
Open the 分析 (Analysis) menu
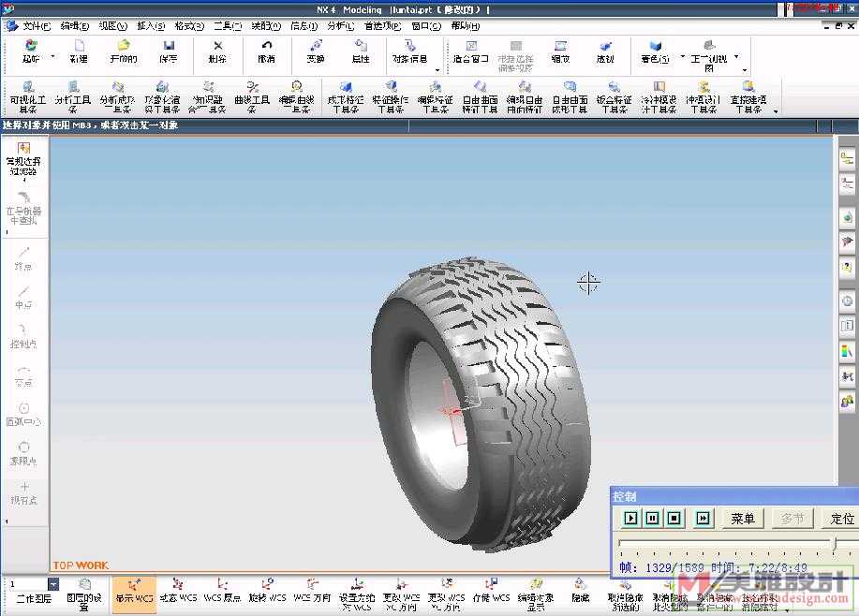pyautogui.click(x=338, y=25)
